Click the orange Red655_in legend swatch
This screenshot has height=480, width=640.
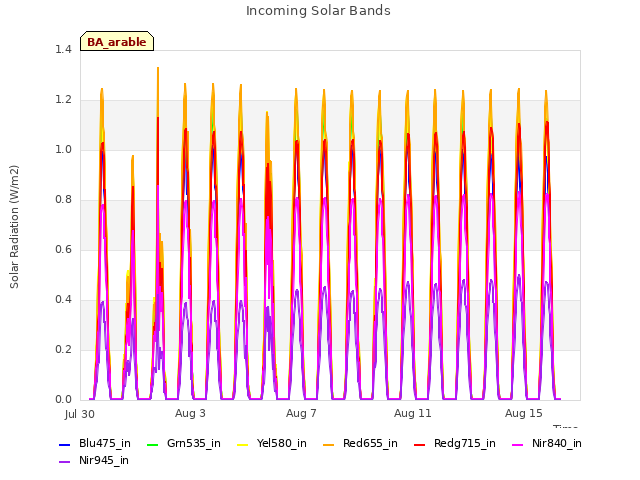tap(329, 444)
